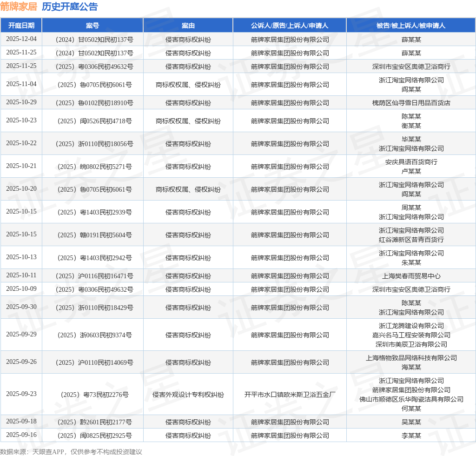
Task: Select the date cell 2025-10-09
Action: 21,289
